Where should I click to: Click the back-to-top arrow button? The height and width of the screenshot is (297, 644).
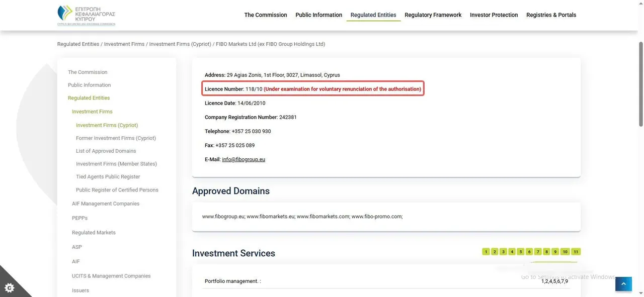coord(623,284)
